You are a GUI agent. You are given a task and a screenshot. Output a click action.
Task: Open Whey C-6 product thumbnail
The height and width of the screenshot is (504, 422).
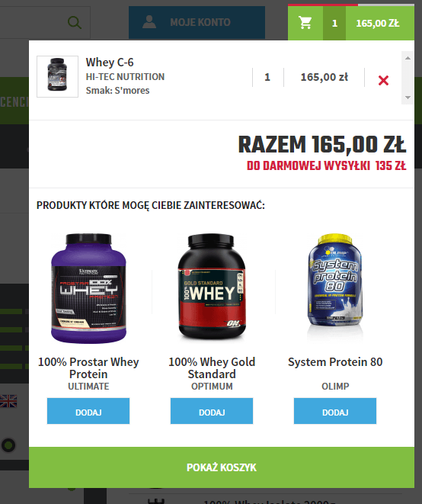[x=57, y=76]
